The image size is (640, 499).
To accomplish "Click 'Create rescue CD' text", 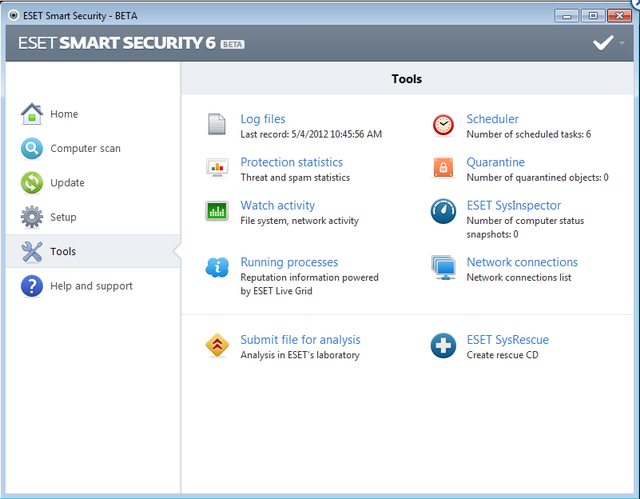I will (x=502, y=355).
